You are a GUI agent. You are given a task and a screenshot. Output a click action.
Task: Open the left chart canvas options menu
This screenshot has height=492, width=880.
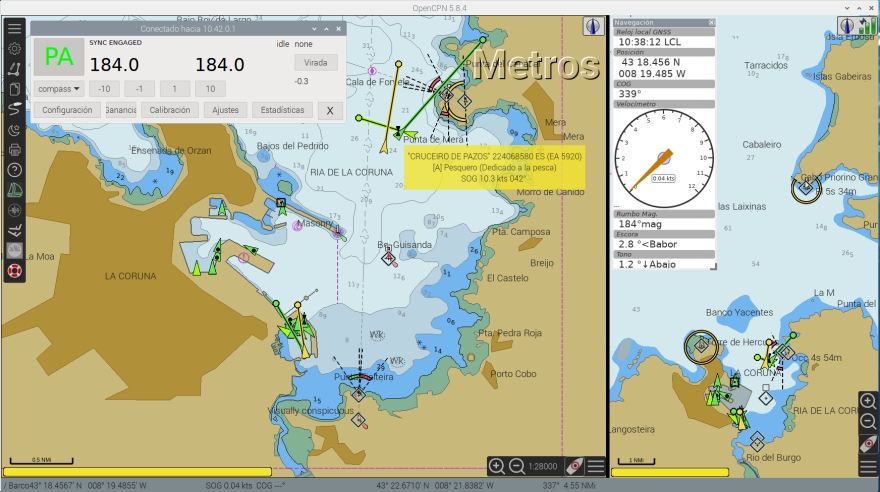pyautogui.click(x=596, y=466)
